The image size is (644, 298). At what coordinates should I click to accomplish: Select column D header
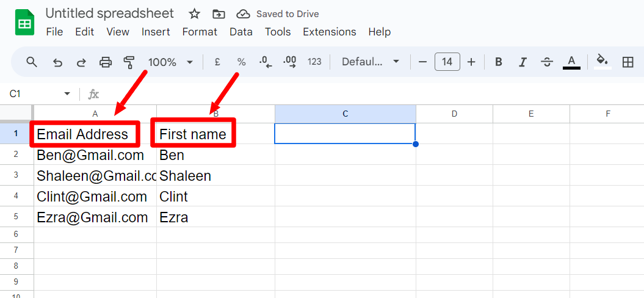[454, 114]
